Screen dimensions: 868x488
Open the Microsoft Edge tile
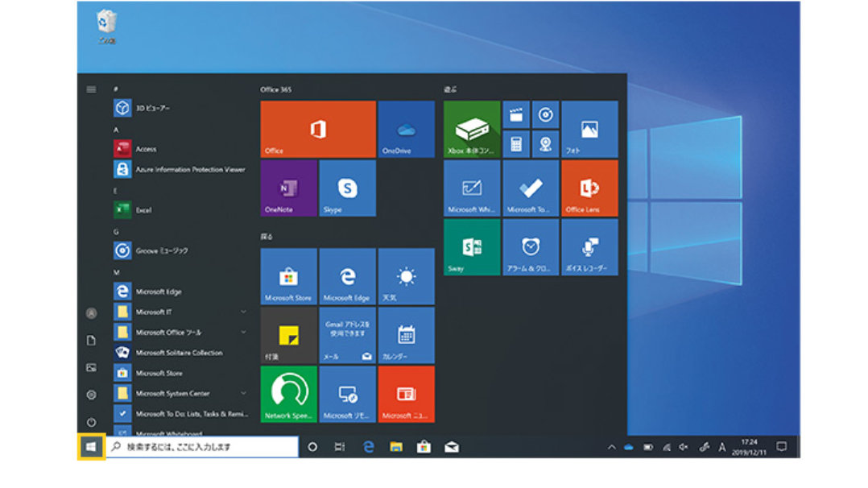347,276
